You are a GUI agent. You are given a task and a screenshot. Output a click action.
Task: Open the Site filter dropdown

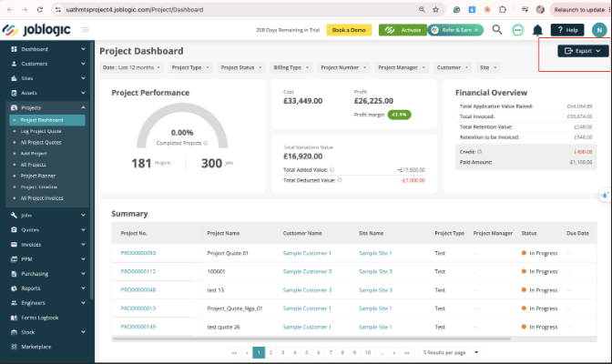click(488, 67)
